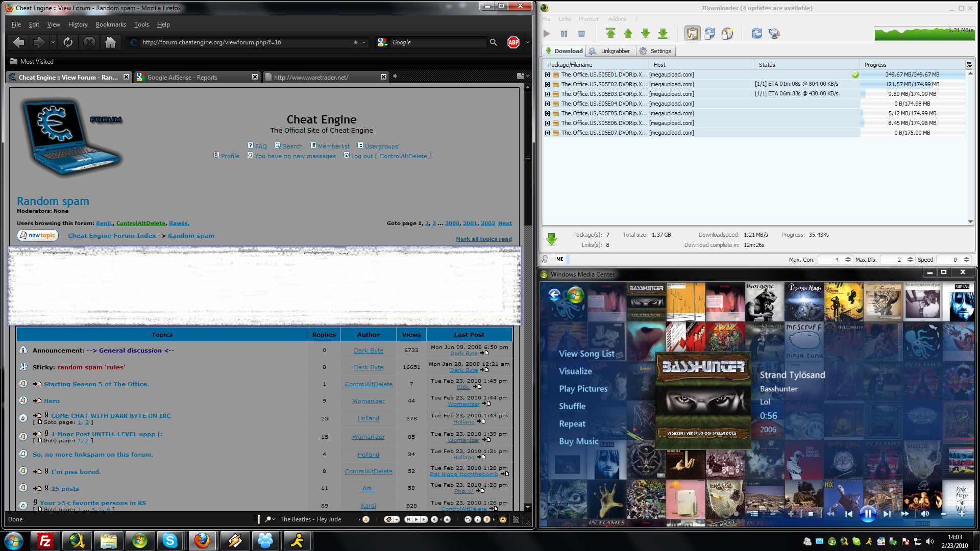Screen dimensions: 980x551
Task: Open the 'Starting Season 5 of The Office' topic
Action: point(96,384)
